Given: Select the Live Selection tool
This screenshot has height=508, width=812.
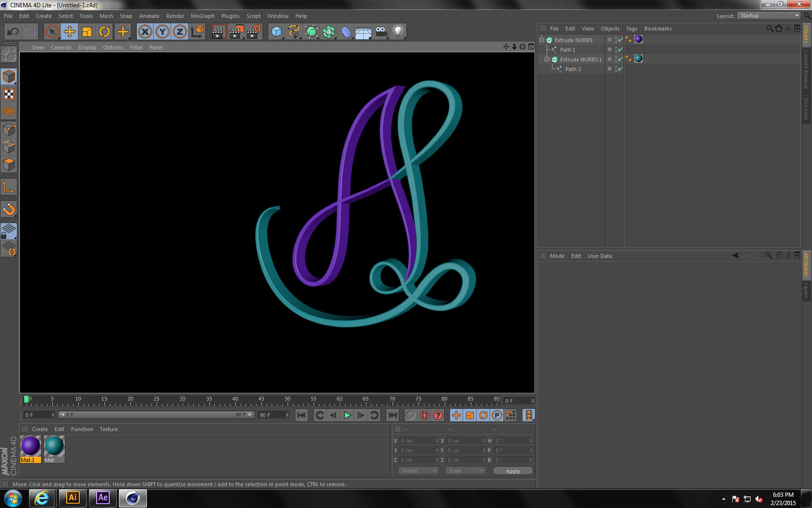Looking at the screenshot, I should click(52, 32).
